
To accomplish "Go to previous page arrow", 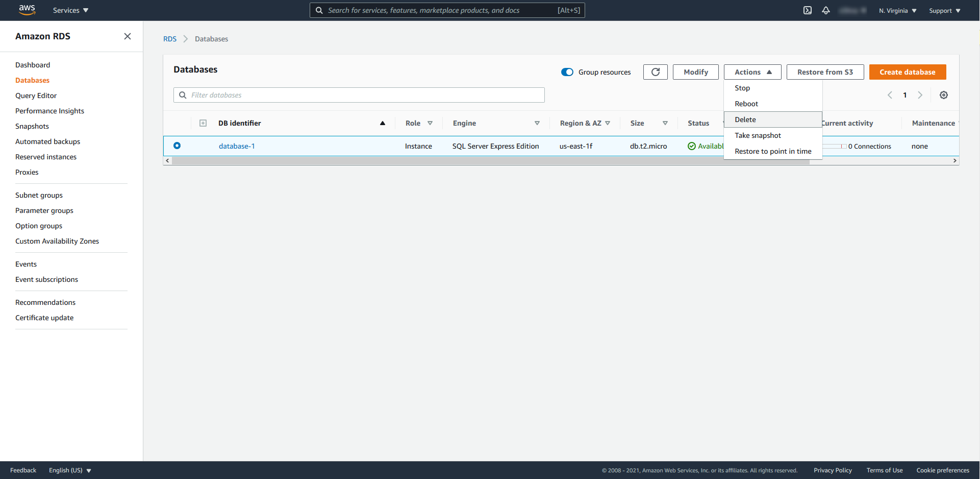I will coord(890,95).
